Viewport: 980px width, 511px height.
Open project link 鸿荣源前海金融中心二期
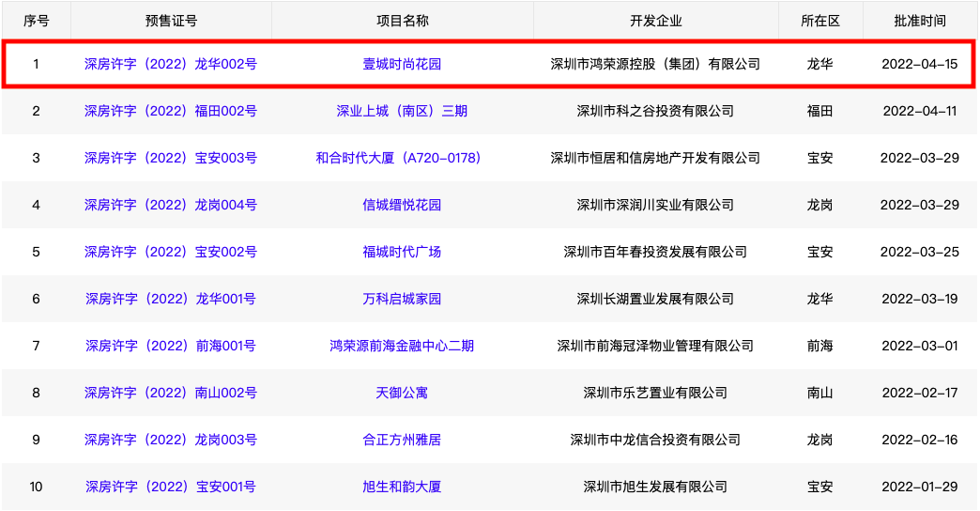tap(402, 346)
